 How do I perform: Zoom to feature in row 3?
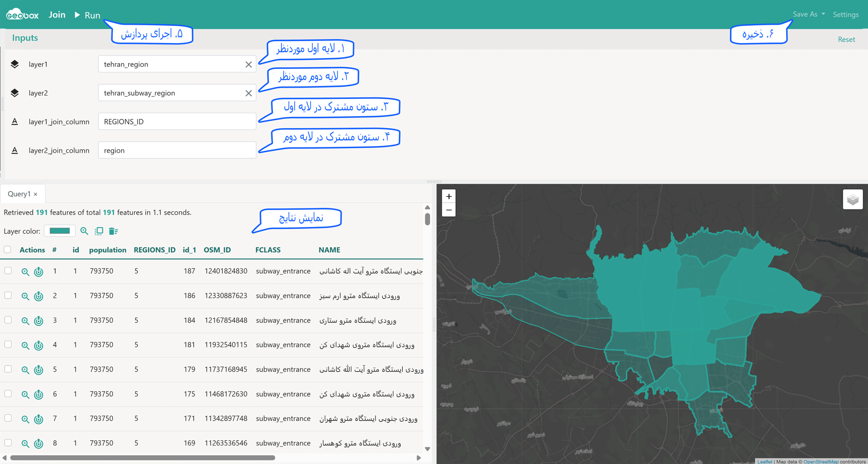pyautogui.click(x=25, y=321)
